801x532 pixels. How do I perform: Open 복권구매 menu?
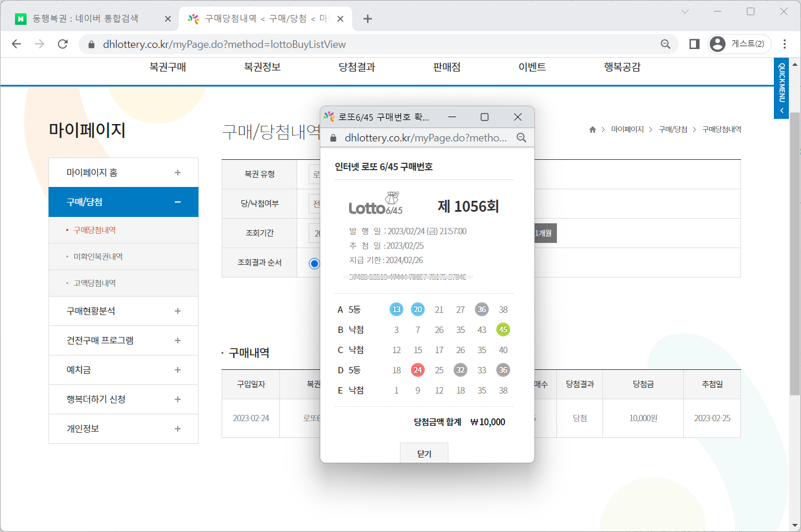tap(167, 67)
